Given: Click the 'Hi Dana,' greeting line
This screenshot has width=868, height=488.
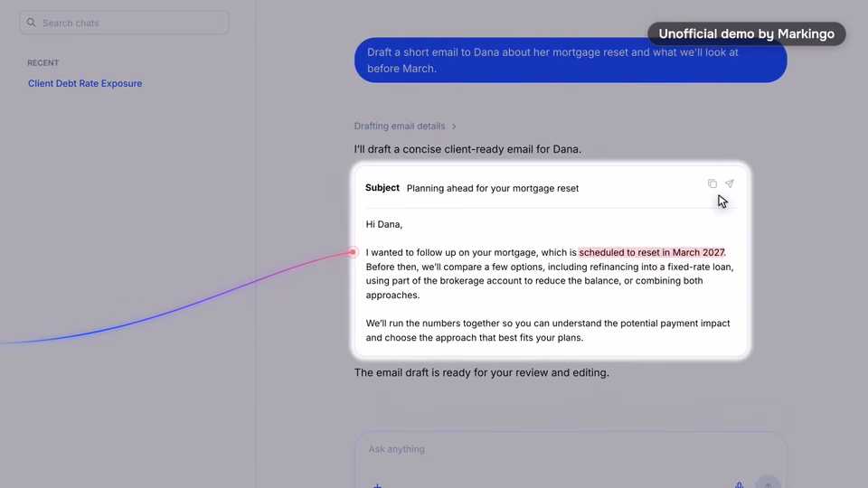Looking at the screenshot, I should pyautogui.click(x=384, y=224).
